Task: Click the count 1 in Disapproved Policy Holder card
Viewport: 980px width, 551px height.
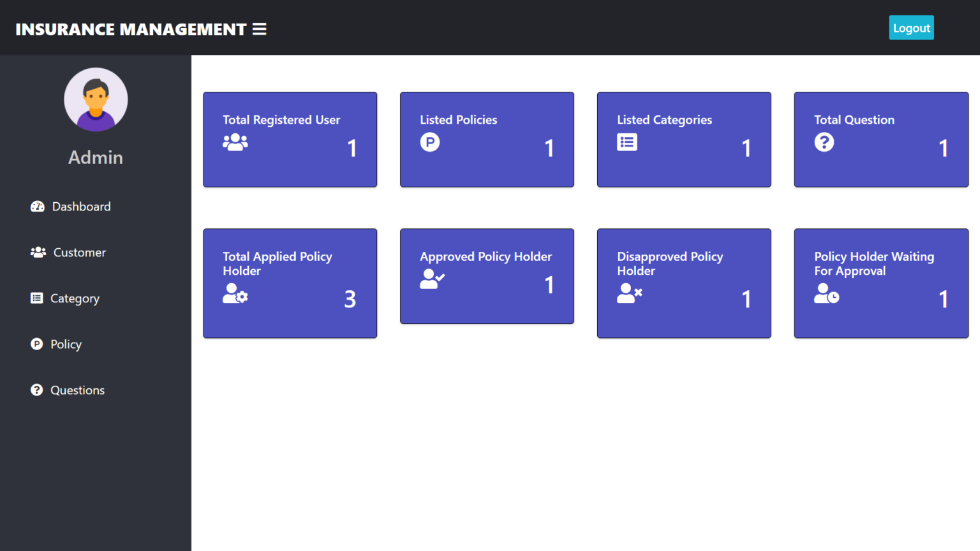Action: point(746,299)
